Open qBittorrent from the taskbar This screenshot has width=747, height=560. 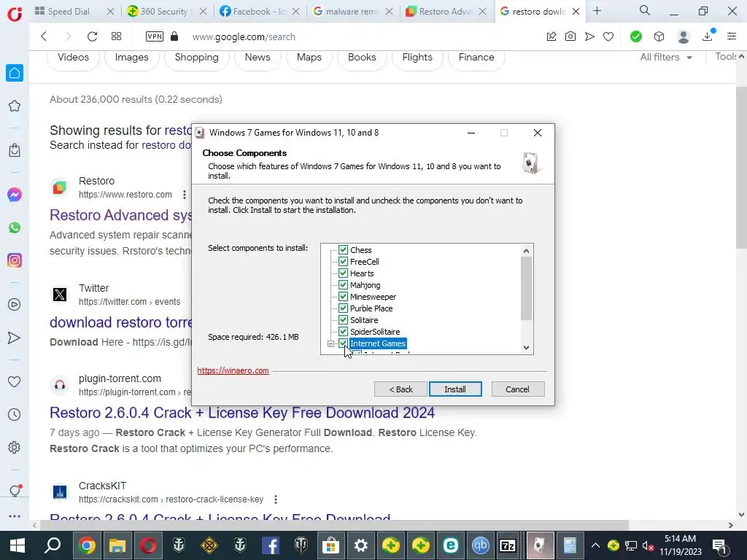coord(480,545)
